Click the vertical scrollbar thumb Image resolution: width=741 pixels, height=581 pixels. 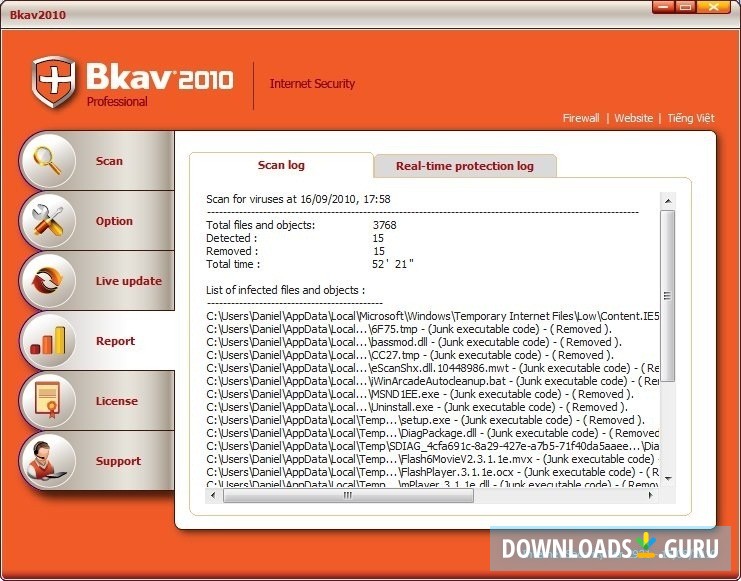click(668, 296)
